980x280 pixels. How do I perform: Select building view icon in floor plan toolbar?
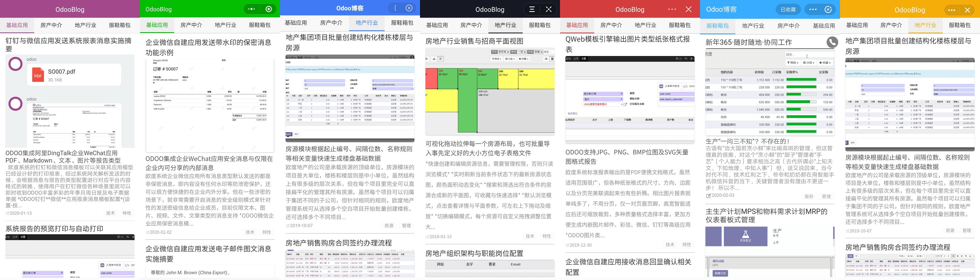(x=552, y=59)
